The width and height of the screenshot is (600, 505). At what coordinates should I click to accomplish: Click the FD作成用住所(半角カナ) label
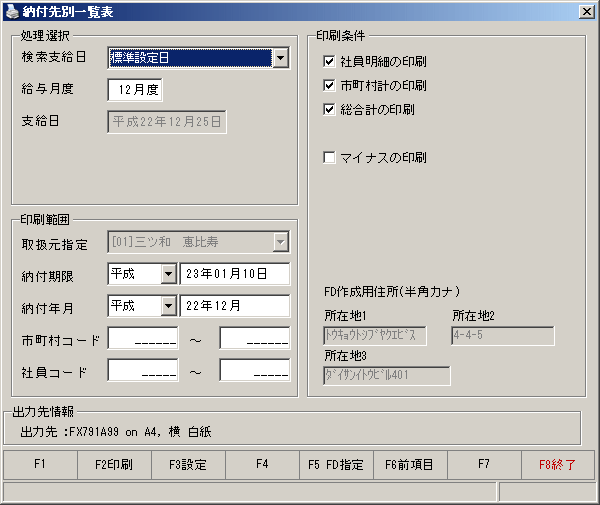coord(392,292)
